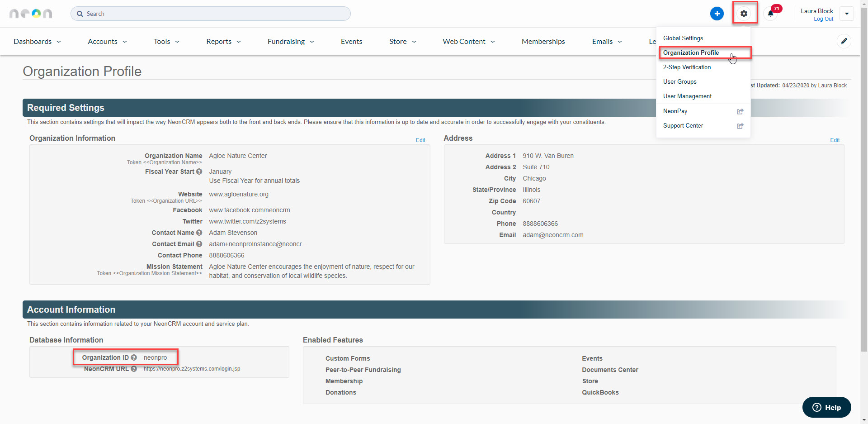Expand the Fundraising menu
868x424 pixels.
click(291, 41)
